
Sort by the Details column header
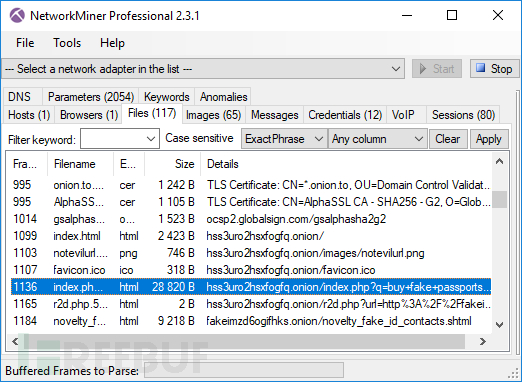pyautogui.click(x=346, y=164)
